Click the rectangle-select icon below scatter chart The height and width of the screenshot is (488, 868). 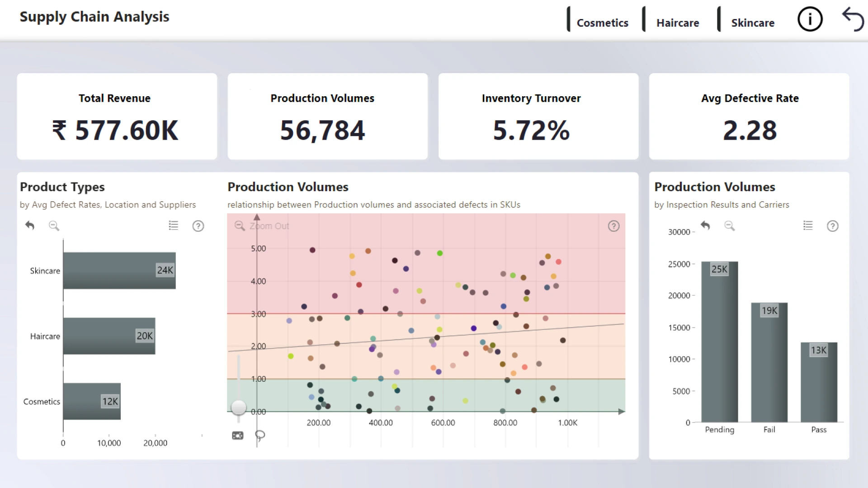coord(238,436)
